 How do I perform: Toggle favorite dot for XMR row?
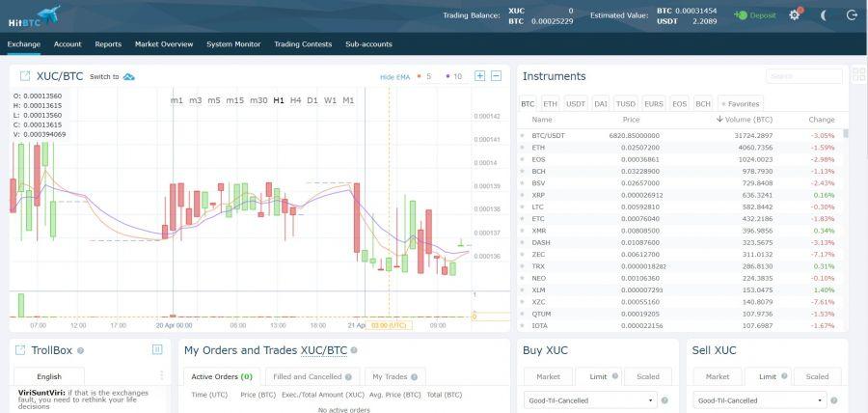[522, 231]
